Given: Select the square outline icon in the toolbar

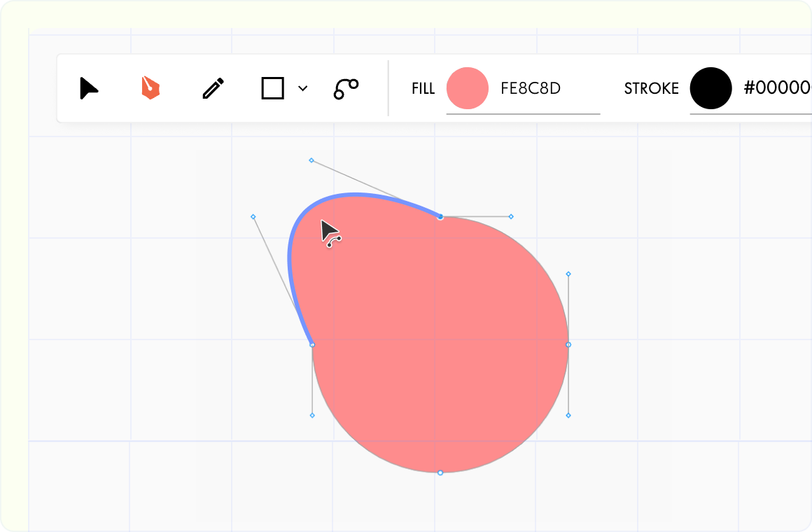Looking at the screenshot, I should click(273, 88).
